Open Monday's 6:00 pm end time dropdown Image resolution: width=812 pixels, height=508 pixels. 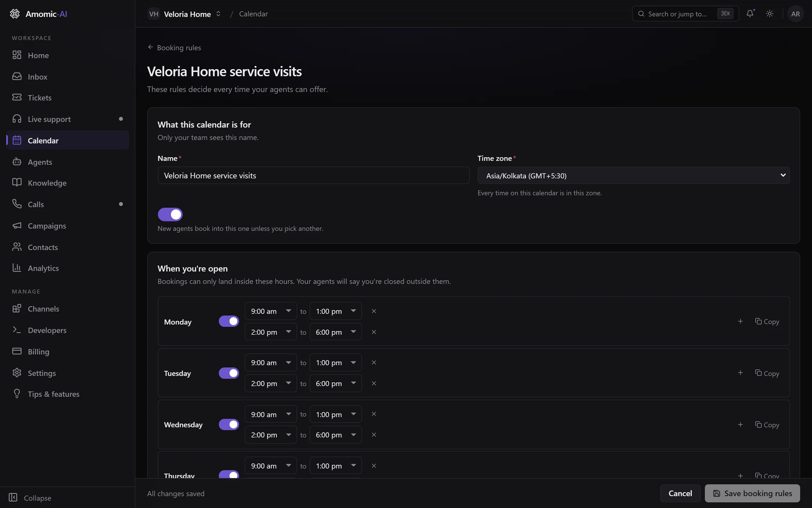click(335, 332)
